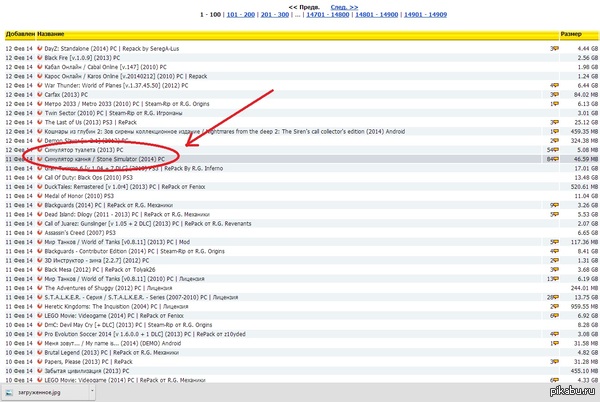The height and width of the screenshot is (402, 600).
Task: Open the 3D Инструктор [2.2.7] title
Action: pos(97,260)
